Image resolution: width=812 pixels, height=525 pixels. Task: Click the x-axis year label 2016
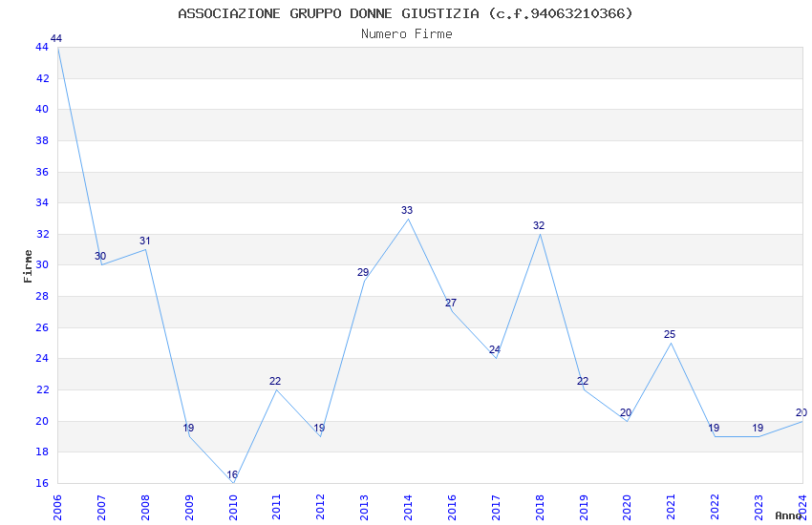click(x=452, y=507)
